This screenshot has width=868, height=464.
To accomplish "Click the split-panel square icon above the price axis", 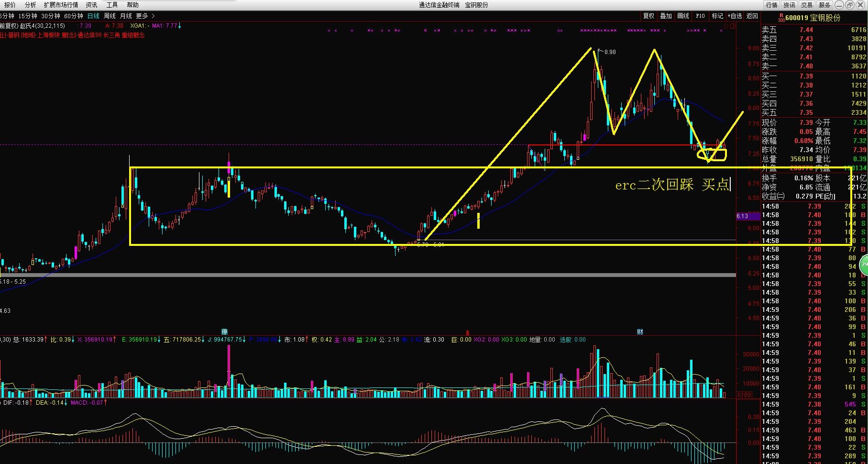I will coord(732,25).
